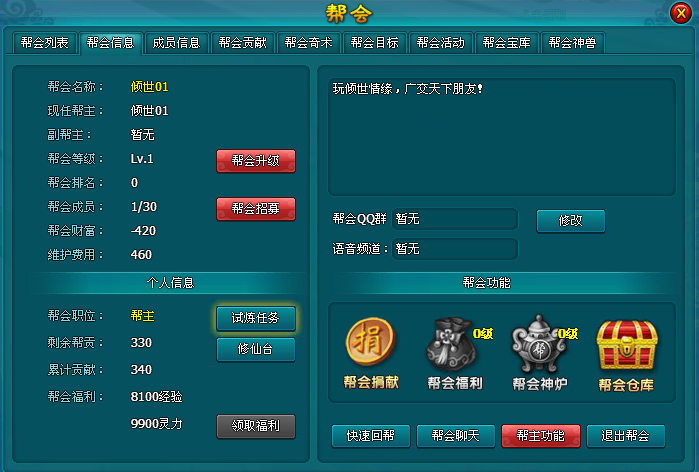Open the 帮会奇术 tab
The image size is (699, 472).
coord(308,43)
